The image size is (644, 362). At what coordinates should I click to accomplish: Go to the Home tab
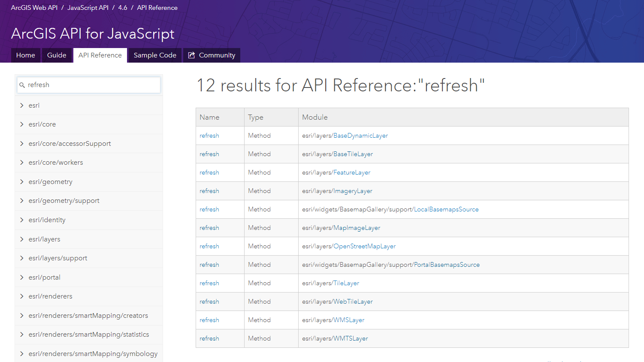pyautogui.click(x=25, y=55)
